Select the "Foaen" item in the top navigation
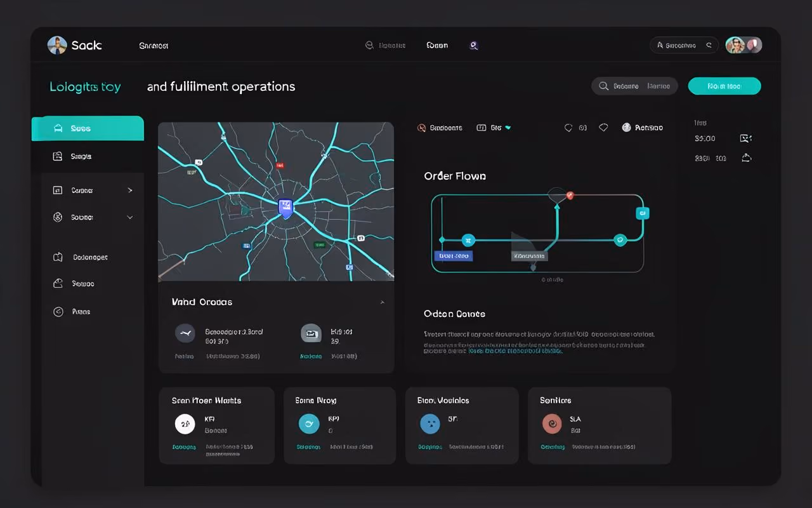 pos(437,46)
